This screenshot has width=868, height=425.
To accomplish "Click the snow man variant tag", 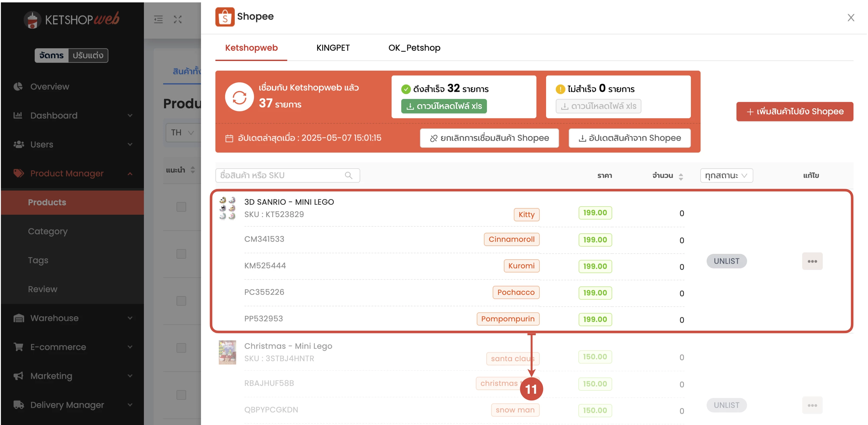I will click(515, 410).
